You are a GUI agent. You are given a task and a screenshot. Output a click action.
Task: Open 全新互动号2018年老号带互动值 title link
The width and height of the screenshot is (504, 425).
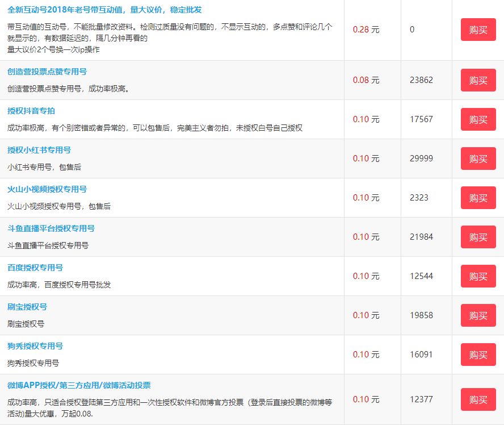point(104,10)
